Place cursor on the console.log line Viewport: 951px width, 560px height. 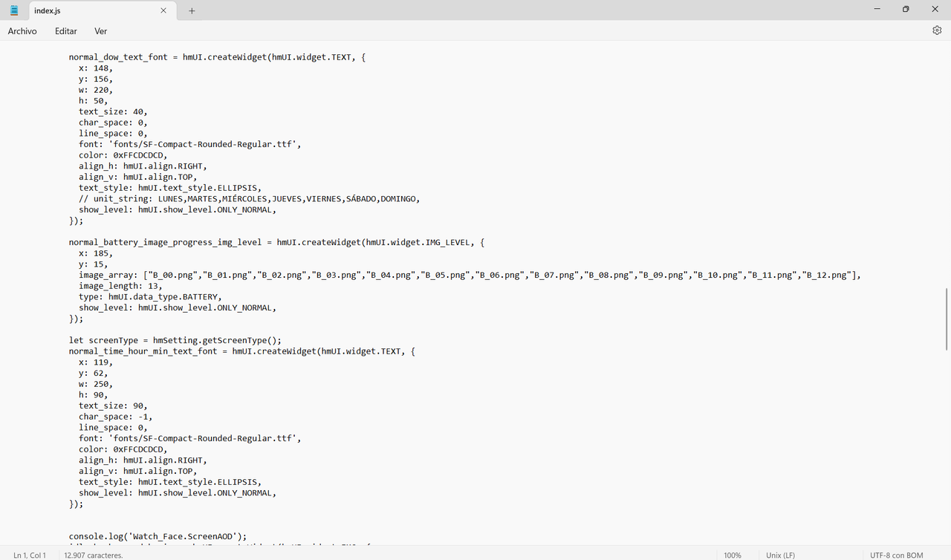point(158,536)
